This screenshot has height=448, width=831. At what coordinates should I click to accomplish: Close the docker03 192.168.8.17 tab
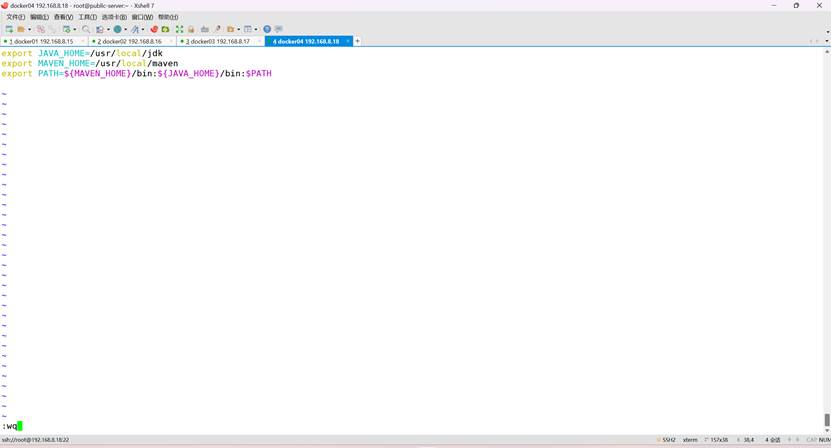(x=259, y=41)
